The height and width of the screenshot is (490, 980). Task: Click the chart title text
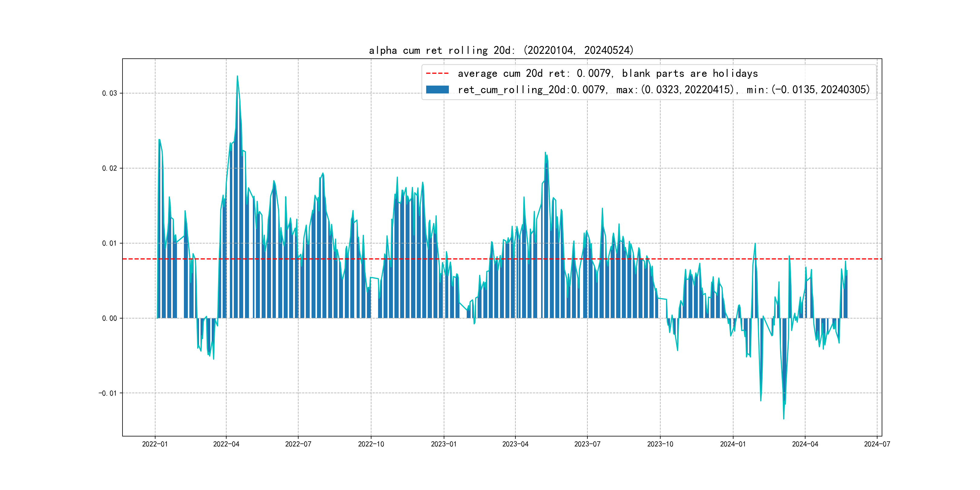pos(501,50)
